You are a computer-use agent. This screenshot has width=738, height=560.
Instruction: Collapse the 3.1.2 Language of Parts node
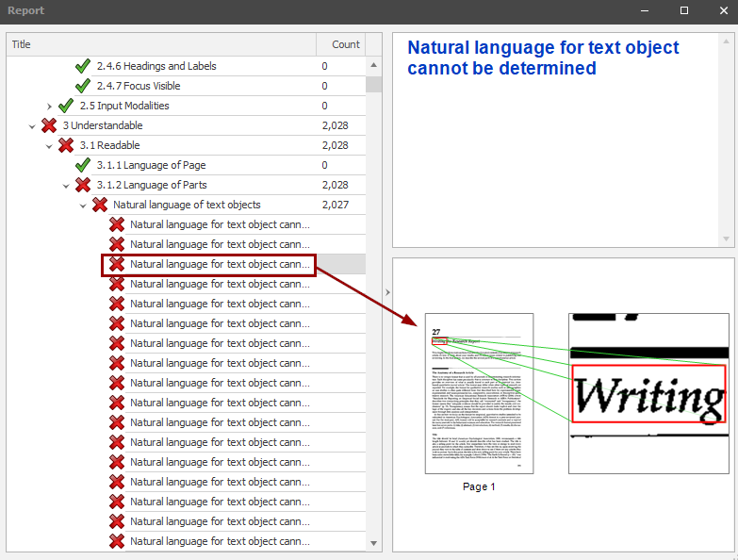click(66, 186)
